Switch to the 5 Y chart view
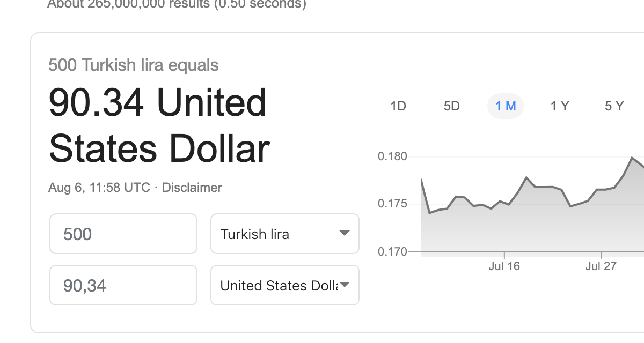The height and width of the screenshot is (343, 644). (x=614, y=106)
